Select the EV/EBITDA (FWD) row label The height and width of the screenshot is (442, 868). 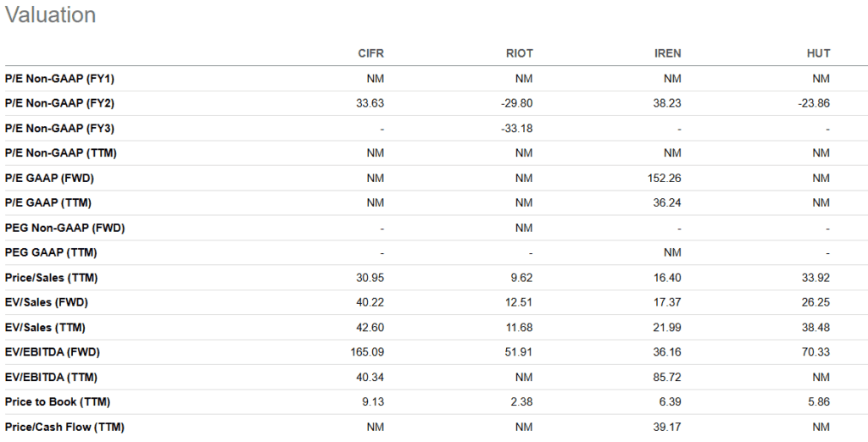click(53, 352)
